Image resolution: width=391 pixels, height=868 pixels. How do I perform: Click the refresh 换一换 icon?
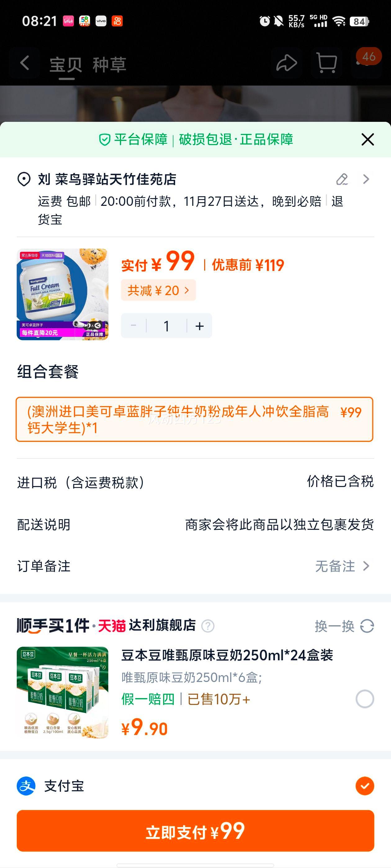(x=367, y=626)
